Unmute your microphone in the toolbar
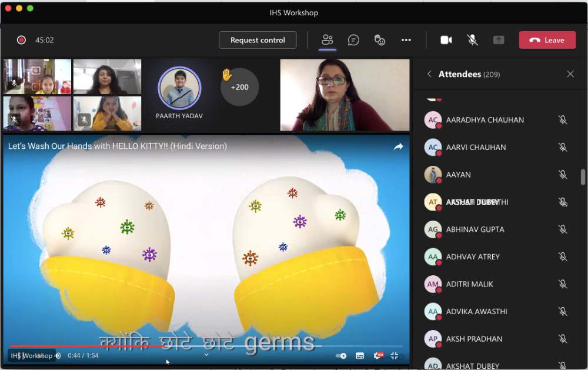 coord(472,40)
